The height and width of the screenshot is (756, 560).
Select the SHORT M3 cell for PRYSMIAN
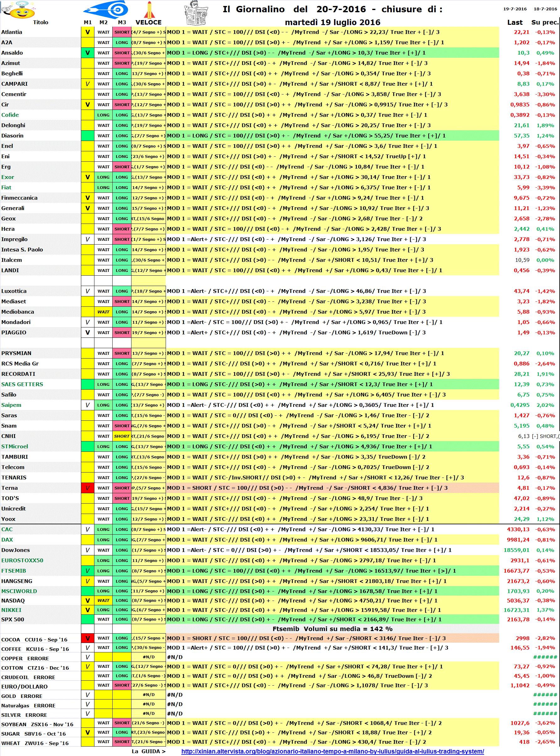coord(122,354)
